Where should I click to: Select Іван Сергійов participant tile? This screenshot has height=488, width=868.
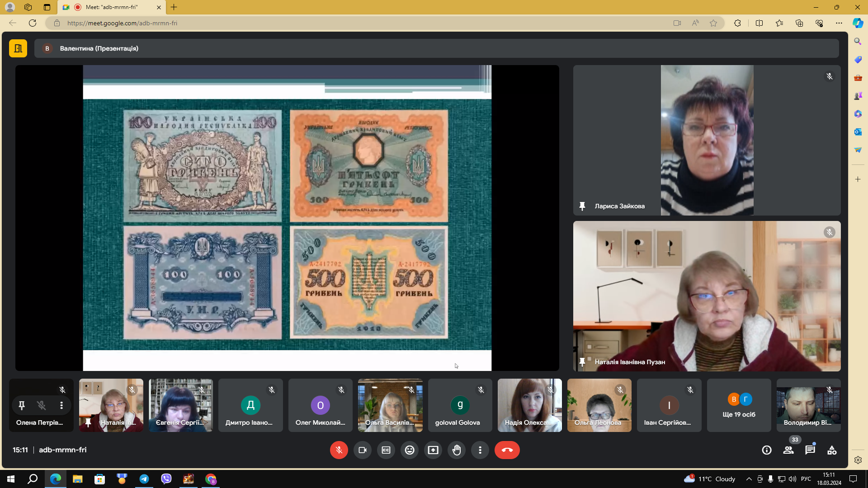(669, 405)
